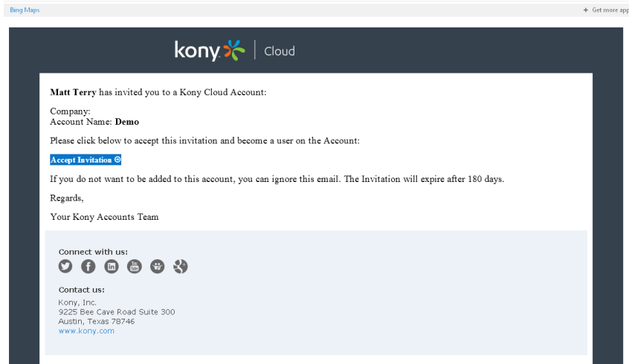Click the colorful Kony starburst logo
Screen dimensions: 629x364
coord(234,51)
